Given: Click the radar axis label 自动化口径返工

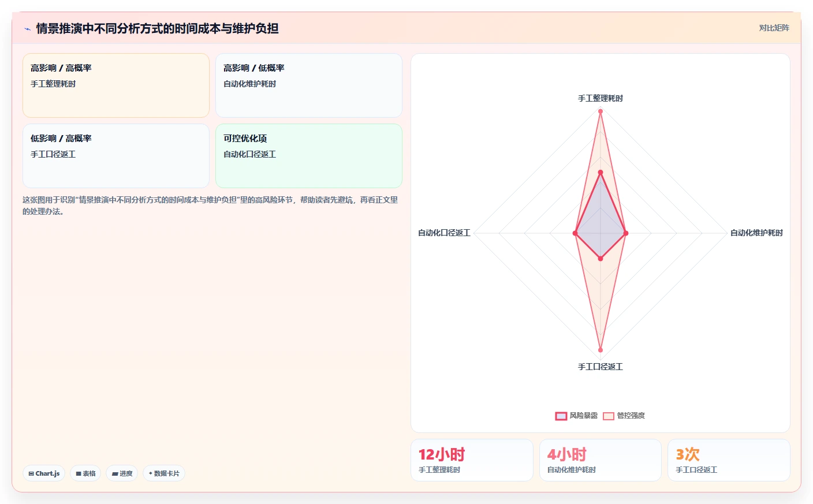Looking at the screenshot, I should (444, 233).
